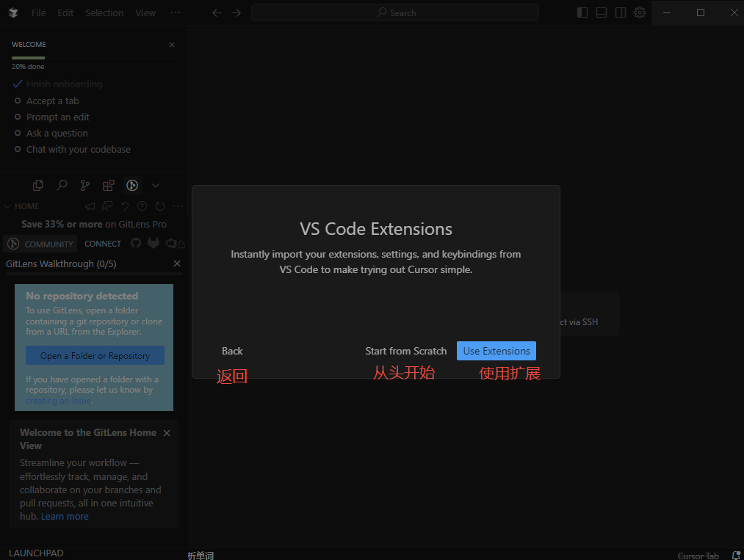Click the COMMUNITY badge

click(x=41, y=244)
